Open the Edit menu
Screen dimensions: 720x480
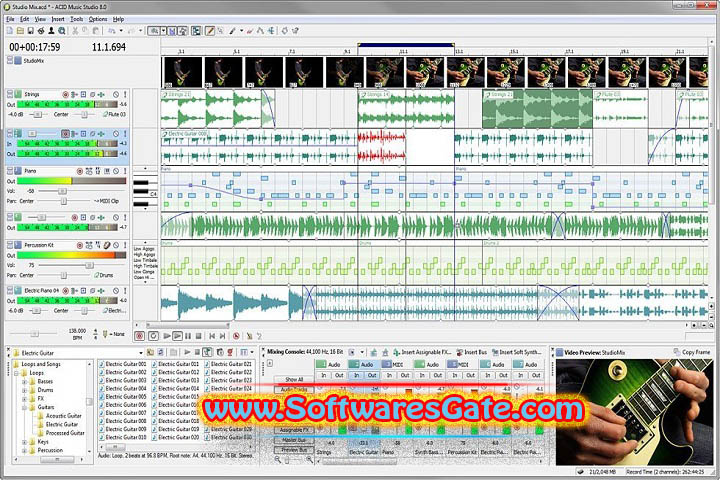pyautogui.click(x=24, y=19)
